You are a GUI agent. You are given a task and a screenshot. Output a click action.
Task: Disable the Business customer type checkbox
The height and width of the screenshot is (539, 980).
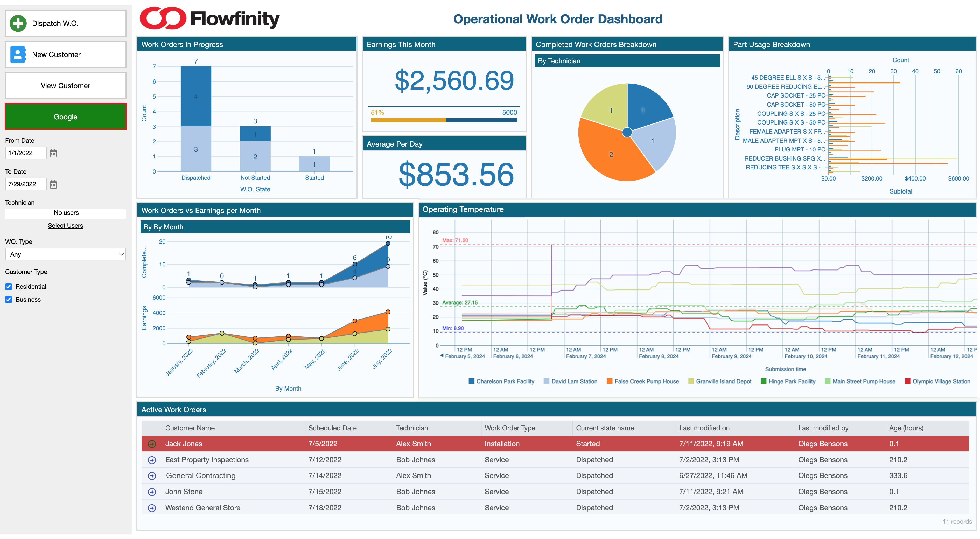tap(9, 300)
